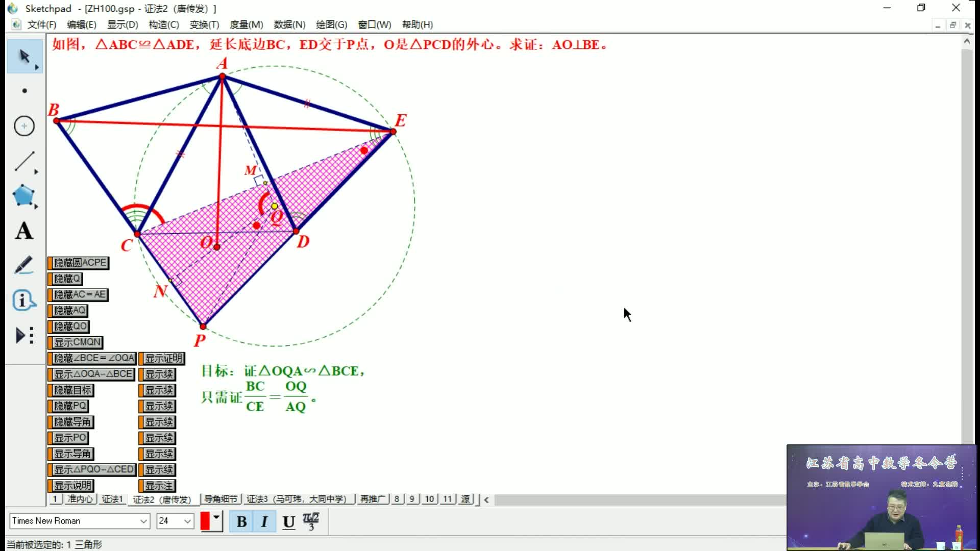Select the Compass circle tool
This screenshot has width=980, height=551.
click(24, 126)
